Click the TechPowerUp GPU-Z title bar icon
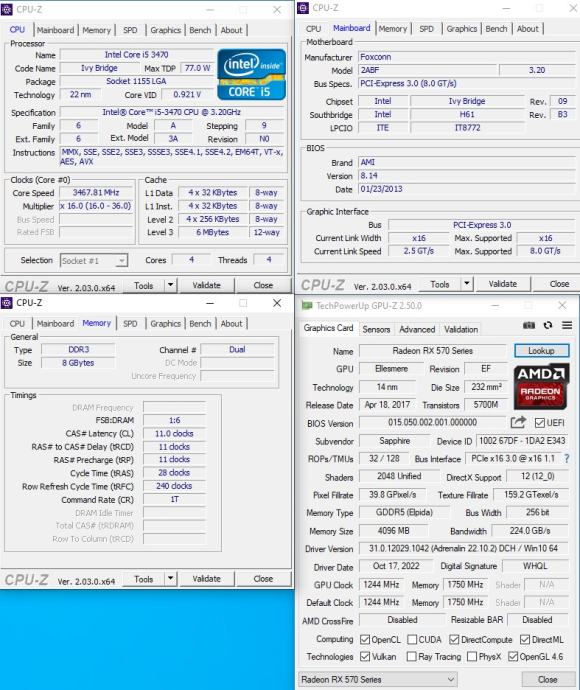This screenshot has width=580, height=690. coord(307,305)
